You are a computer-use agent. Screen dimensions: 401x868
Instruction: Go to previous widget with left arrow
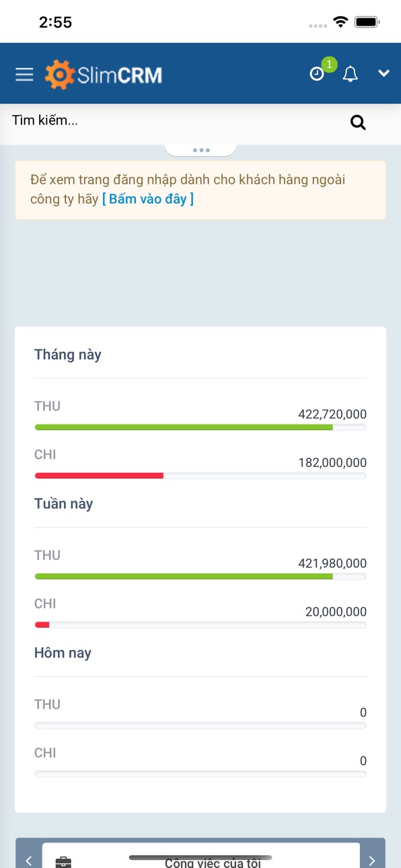coord(29,860)
